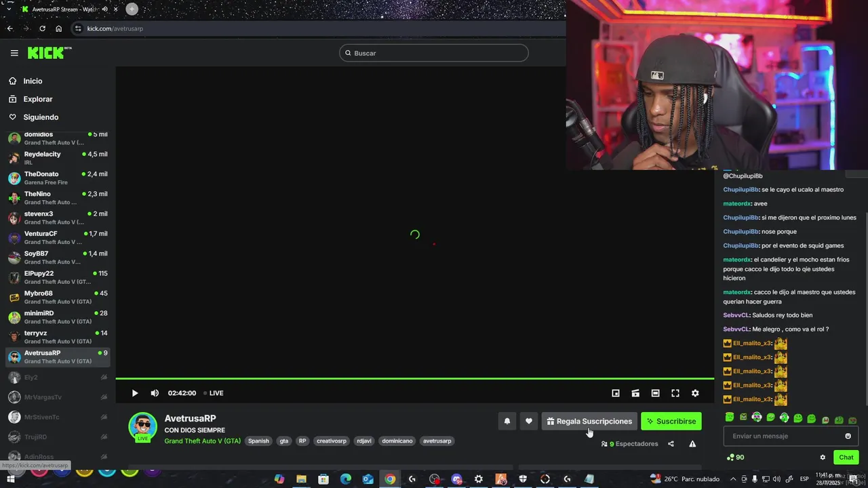Click the Buscar search field
868x488 pixels.
click(x=434, y=53)
